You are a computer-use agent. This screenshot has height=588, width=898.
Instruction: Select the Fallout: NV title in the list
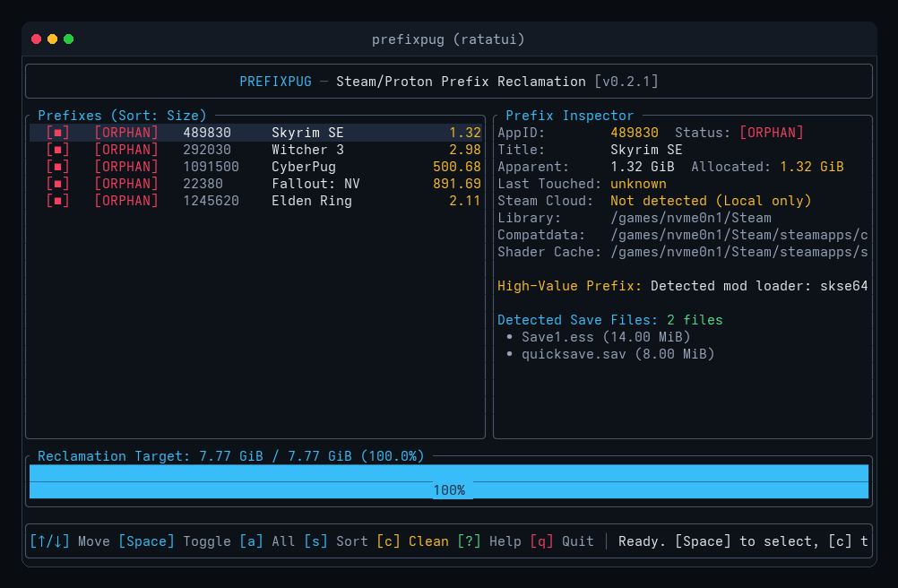pyautogui.click(x=315, y=184)
